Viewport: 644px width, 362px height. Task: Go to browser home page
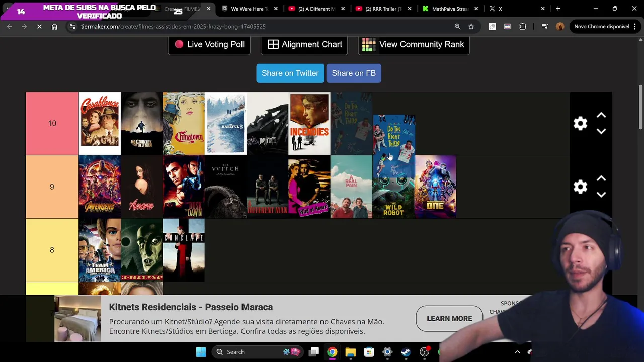54,26
